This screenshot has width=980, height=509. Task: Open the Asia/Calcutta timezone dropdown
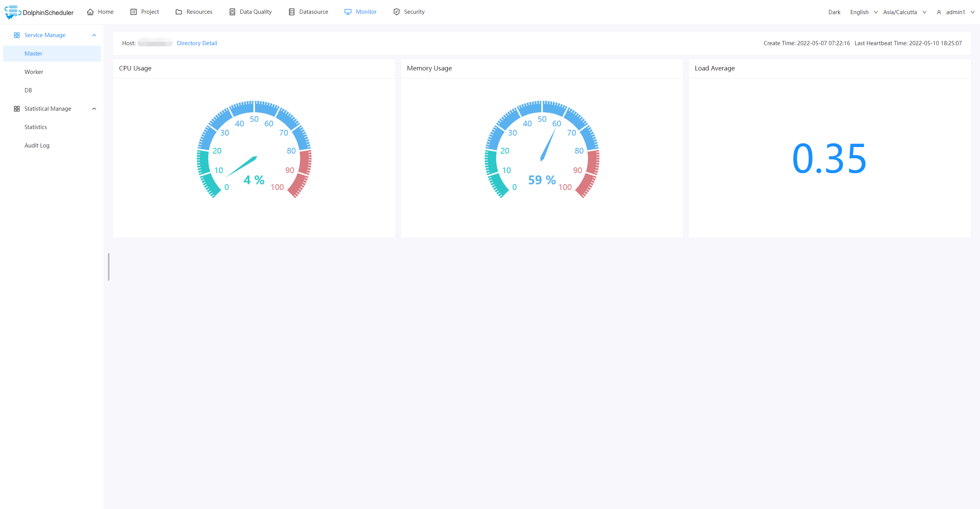(904, 12)
